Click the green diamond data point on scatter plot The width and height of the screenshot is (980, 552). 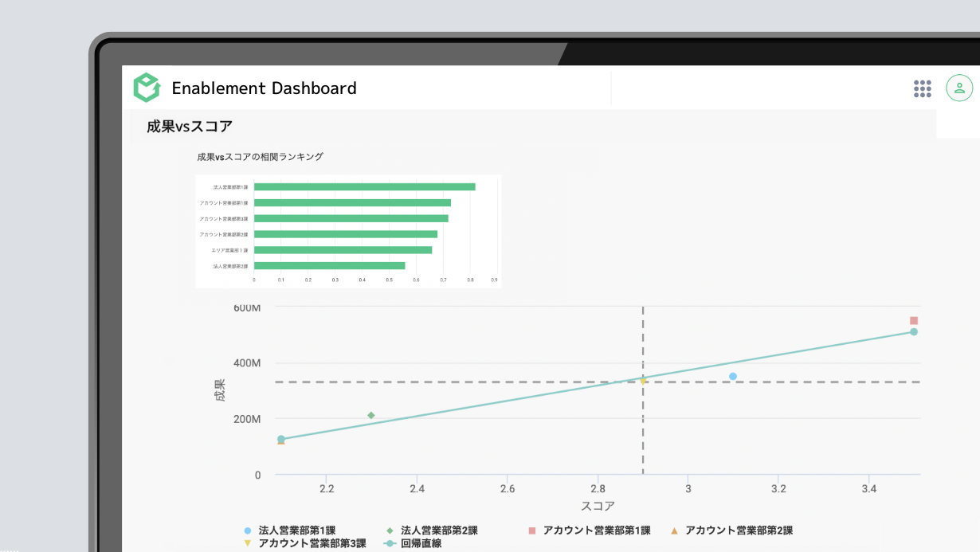tap(371, 415)
